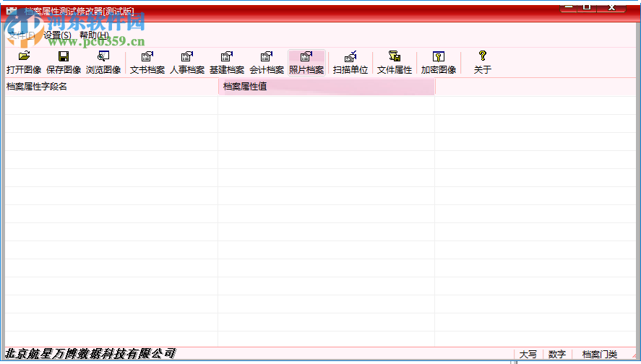Image resolution: width=641 pixels, height=364 pixels.
Task: Open an image with 打开图像
Action: [24, 63]
